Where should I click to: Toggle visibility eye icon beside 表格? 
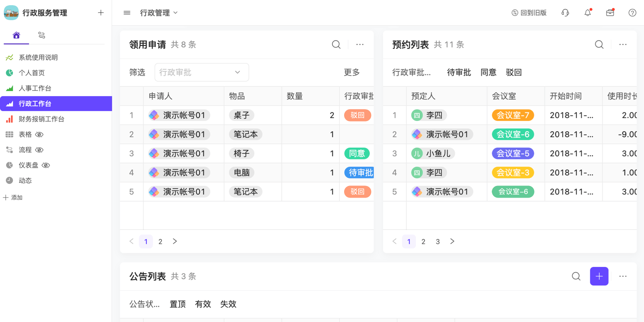pos(39,134)
